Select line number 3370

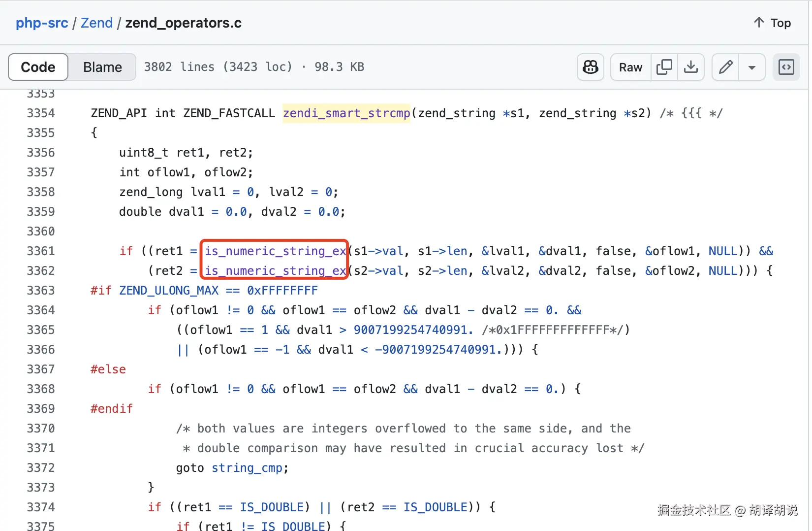click(41, 429)
